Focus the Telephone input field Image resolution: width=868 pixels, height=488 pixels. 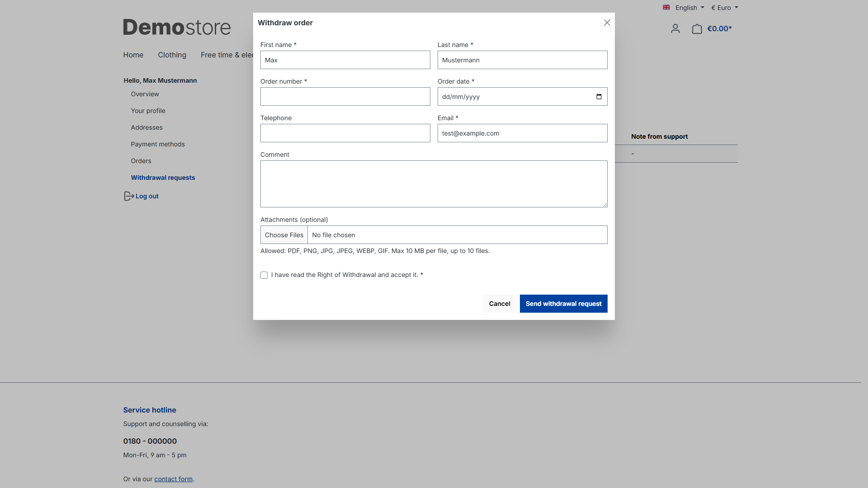(345, 133)
